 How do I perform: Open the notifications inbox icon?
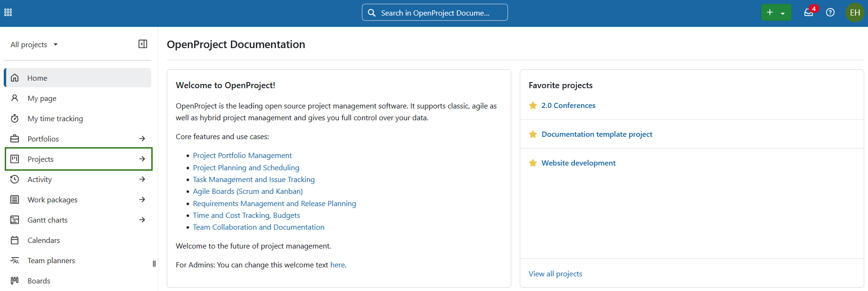coord(809,13)
